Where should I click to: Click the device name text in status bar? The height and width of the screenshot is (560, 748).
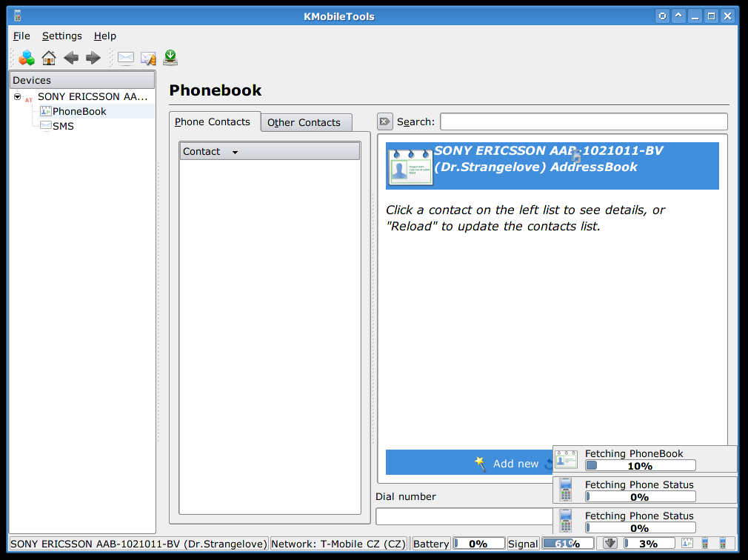pos(138,544)
